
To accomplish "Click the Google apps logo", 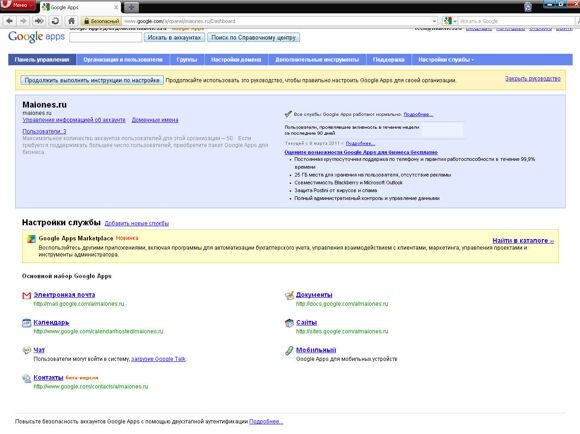I will 36,37.
